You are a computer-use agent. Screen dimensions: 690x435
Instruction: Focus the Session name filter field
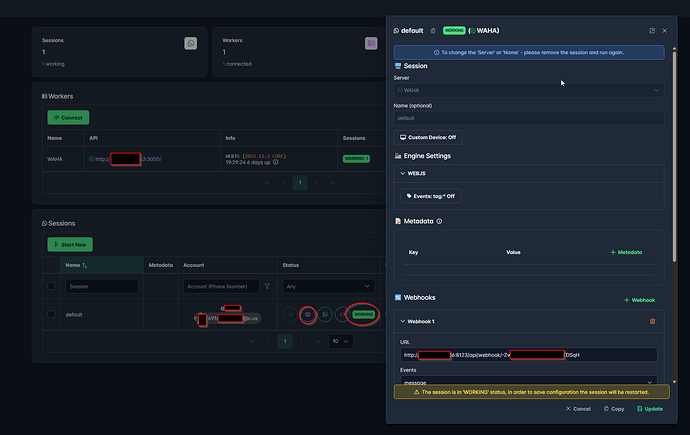point(102,286)
